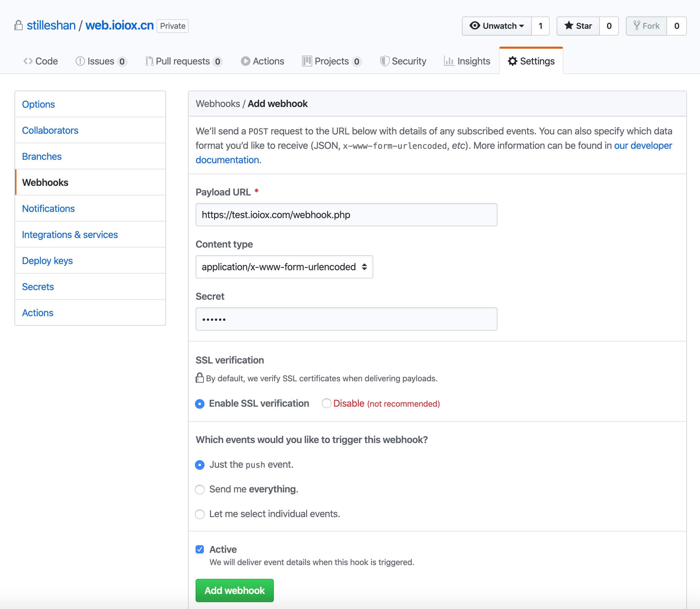This screenshot has height=609, width=700.
Task: Click the Security shield icon
Action: tap(385, 61)
